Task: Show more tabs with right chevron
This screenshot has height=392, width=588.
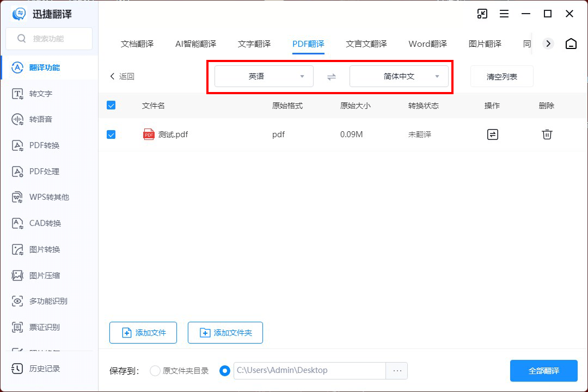Action: tap(548, 44)
